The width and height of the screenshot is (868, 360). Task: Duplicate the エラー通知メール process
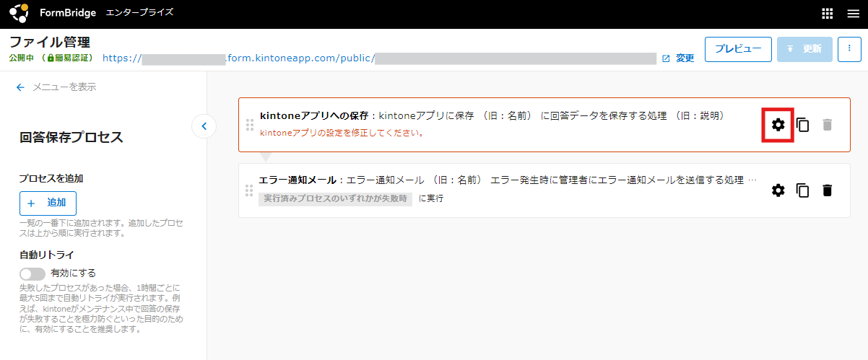tap(802, 190)
